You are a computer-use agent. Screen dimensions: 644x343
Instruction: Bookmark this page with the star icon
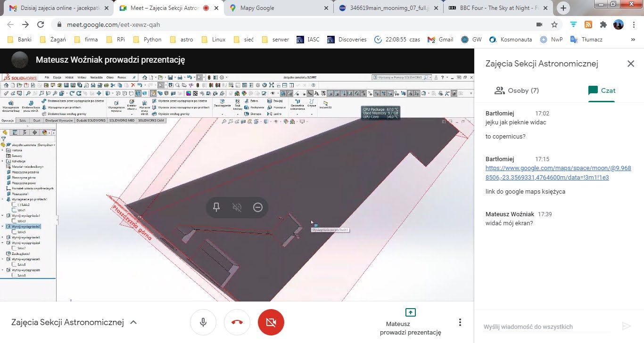tap(554, 24)
